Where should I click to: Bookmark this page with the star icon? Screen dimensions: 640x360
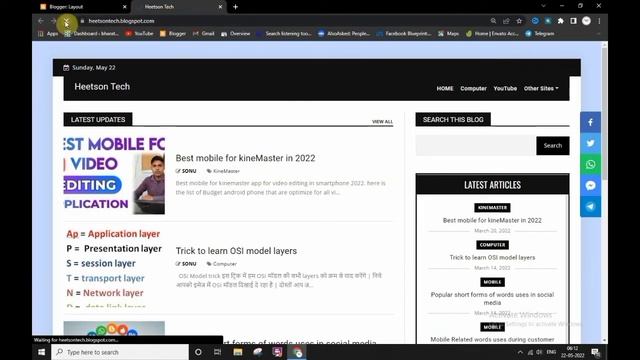pyautogui.click(x=519, y=21)
